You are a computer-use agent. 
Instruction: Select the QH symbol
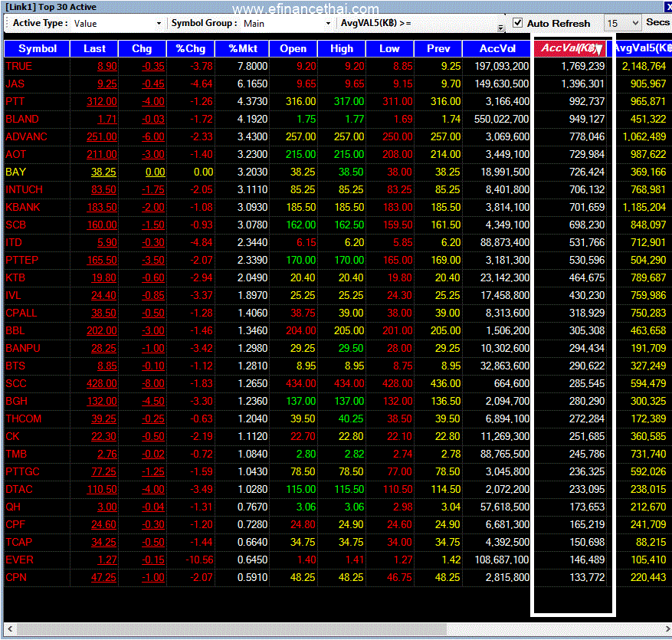[13, 507]
